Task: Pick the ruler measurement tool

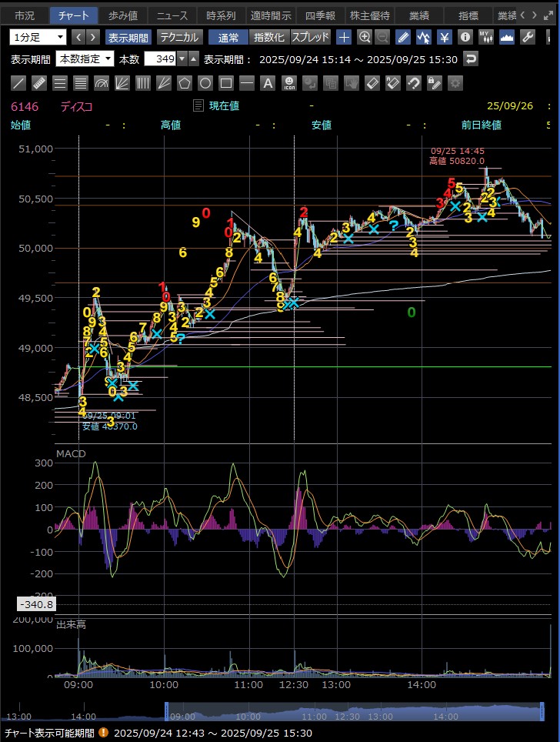Action: 40,83
